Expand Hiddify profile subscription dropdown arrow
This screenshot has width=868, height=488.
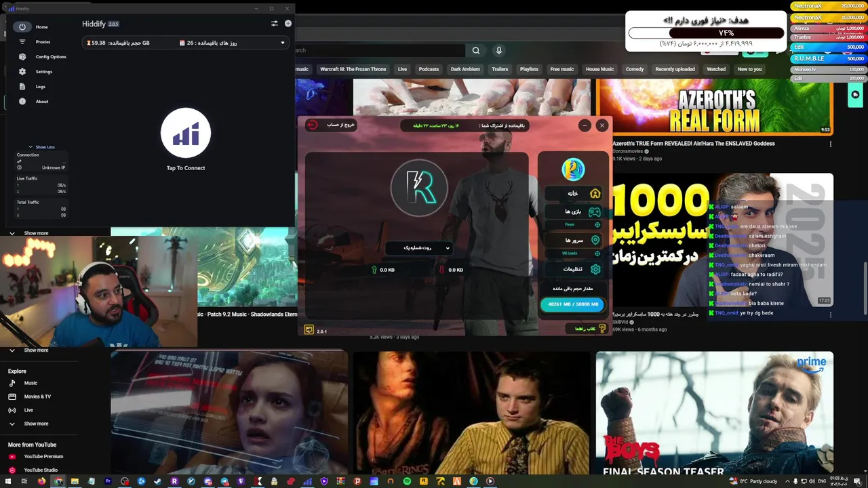tap(283, 43)
